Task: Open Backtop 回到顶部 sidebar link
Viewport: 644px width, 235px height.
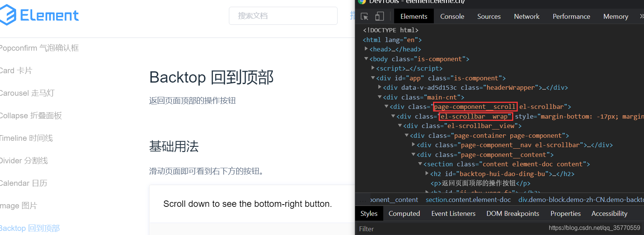Action: click(30, 228)
